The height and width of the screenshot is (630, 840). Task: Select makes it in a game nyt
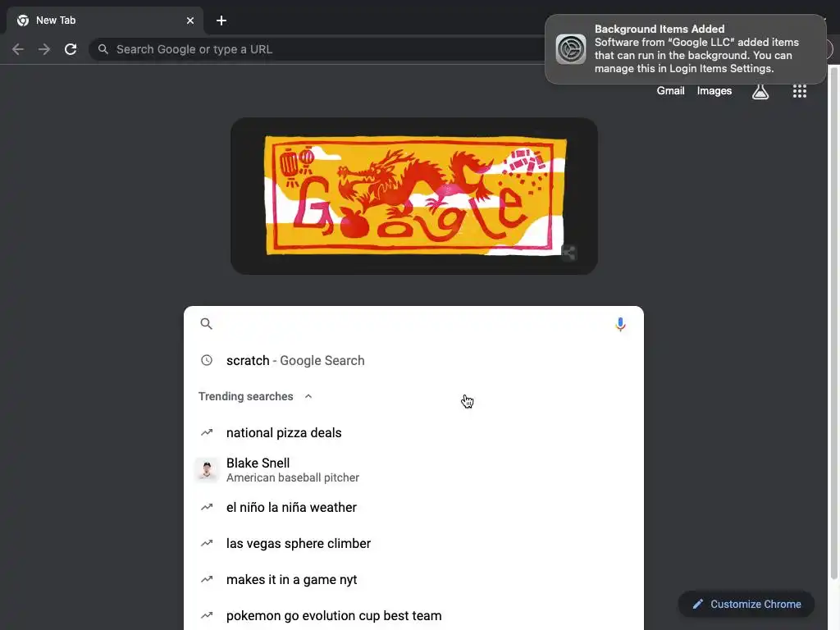[413, 580]
